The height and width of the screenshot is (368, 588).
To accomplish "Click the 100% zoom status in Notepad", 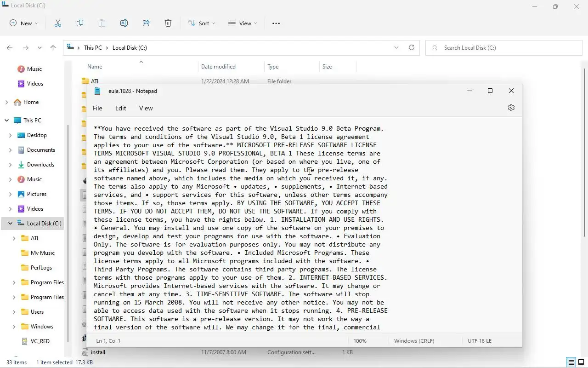I will coord(360,341).
